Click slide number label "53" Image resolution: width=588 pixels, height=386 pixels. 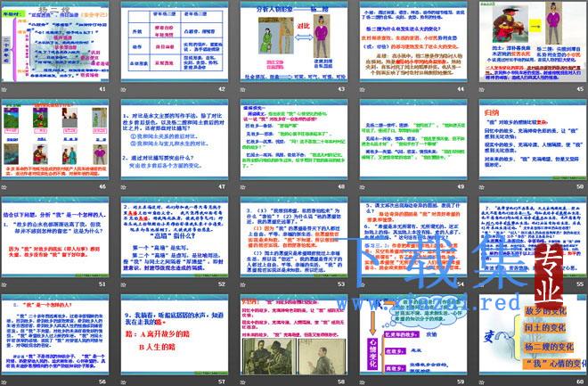pos(341,284)
